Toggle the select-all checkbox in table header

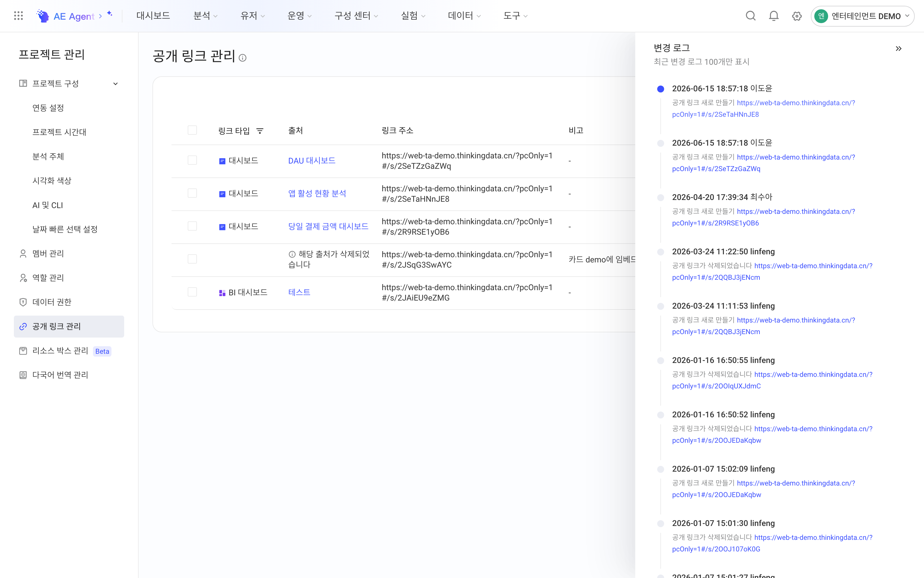192,130
